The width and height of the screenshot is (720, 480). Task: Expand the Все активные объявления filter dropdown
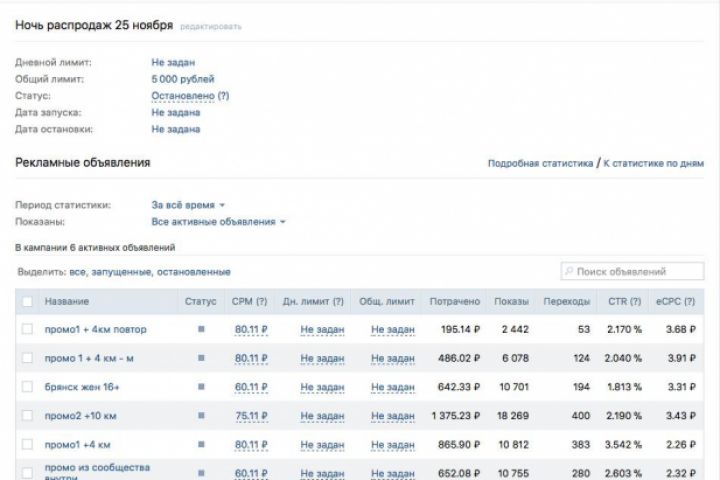tap(218, 221)
